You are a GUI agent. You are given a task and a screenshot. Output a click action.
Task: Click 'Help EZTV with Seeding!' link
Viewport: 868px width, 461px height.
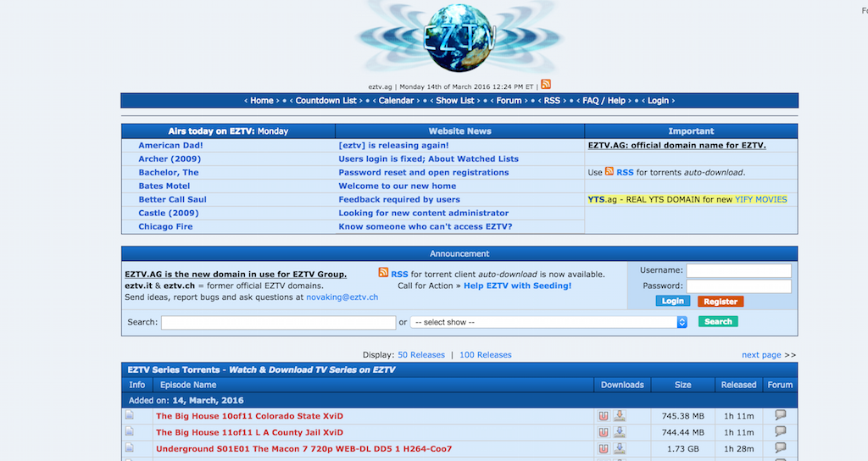[x=518, y=286]
